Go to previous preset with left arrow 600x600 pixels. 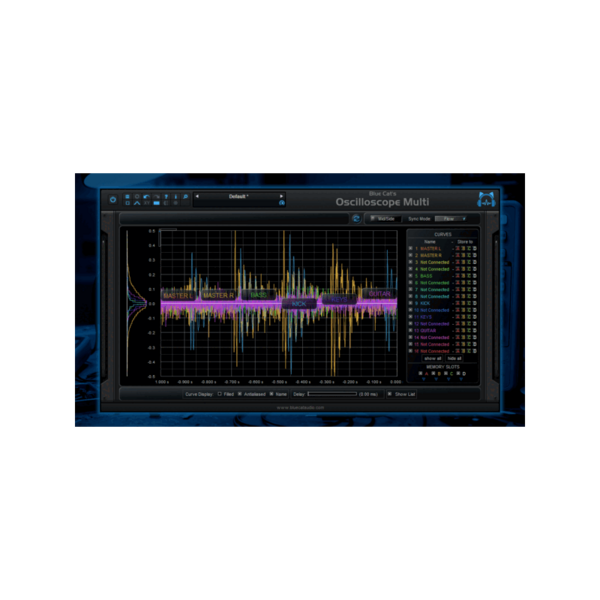(x=197, y=196)
